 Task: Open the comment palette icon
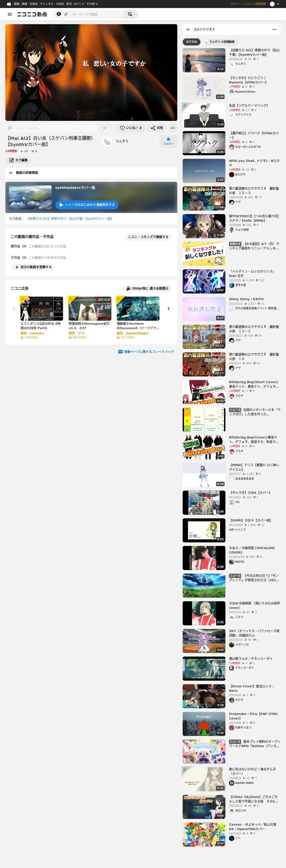pyautogui.click(x=10, y=128)
